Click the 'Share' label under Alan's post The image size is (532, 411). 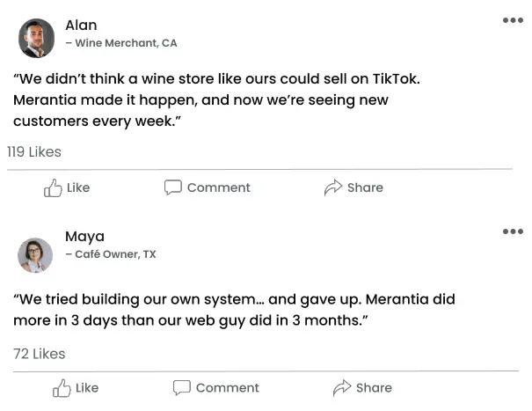point(365,187)
